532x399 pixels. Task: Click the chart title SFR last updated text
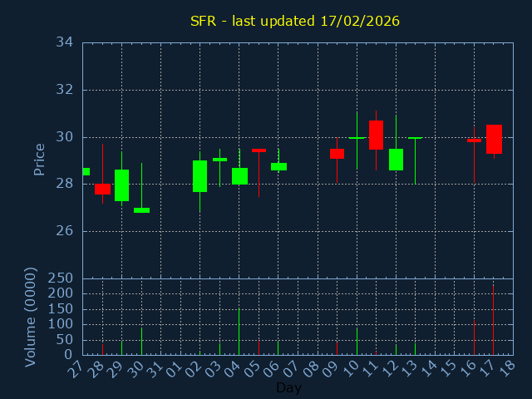coord(293,21)
